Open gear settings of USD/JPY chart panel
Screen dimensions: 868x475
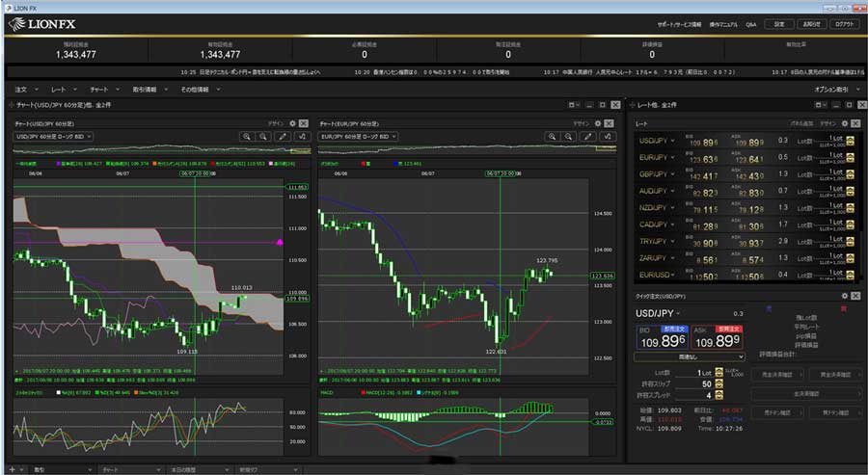[292, 123]
